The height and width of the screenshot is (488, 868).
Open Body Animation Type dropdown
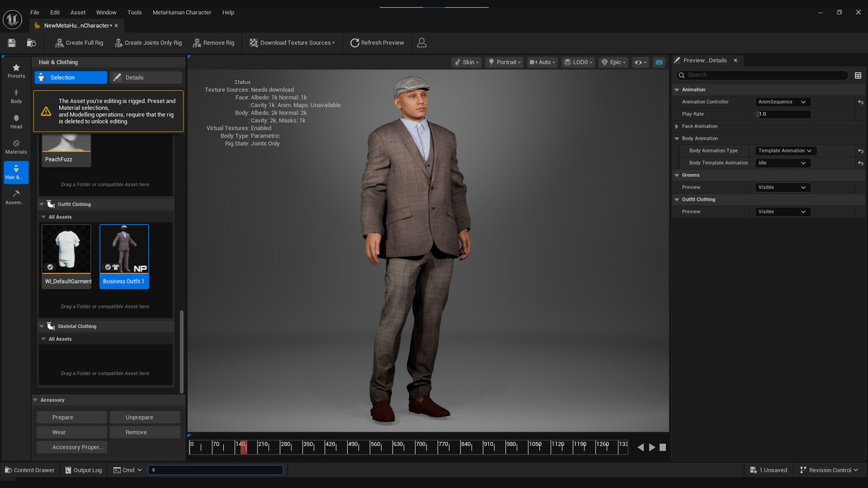coord(785,150)
